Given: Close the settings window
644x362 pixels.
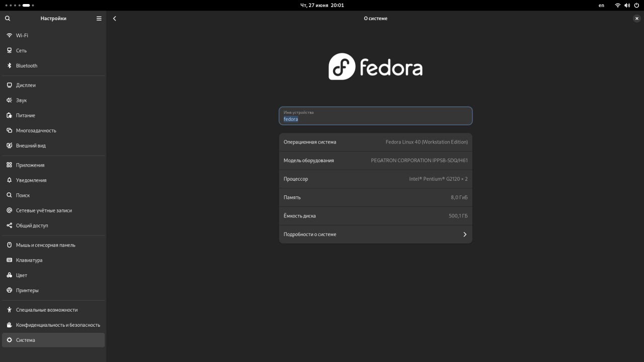Looking at the screenshot, I should click(637, 18).
